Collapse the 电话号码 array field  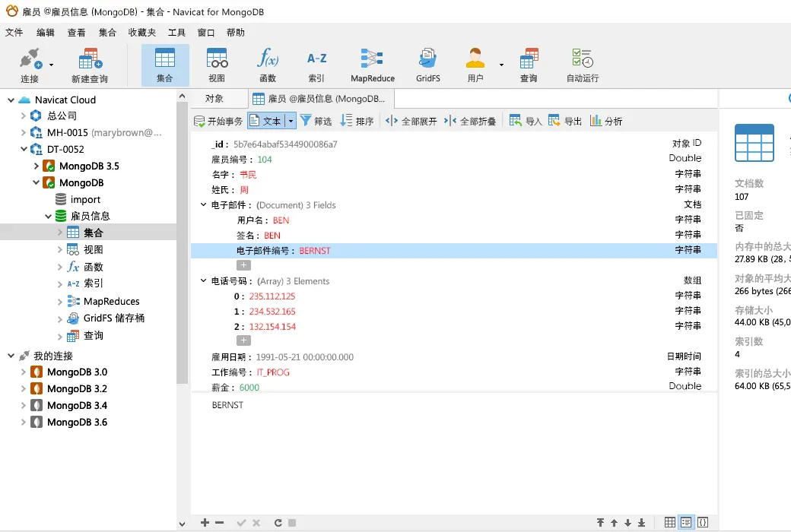[x=203, y=281]
